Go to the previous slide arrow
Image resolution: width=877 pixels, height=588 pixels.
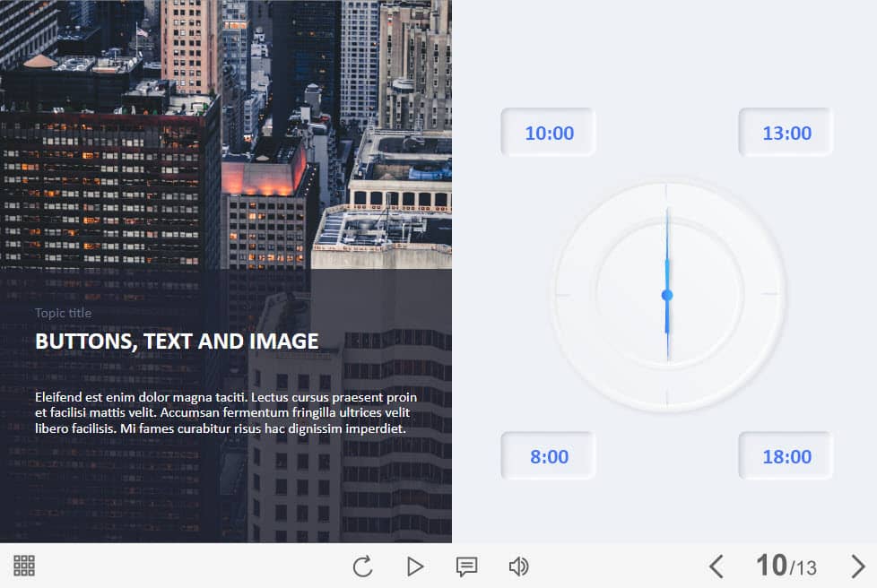point(716,566)
